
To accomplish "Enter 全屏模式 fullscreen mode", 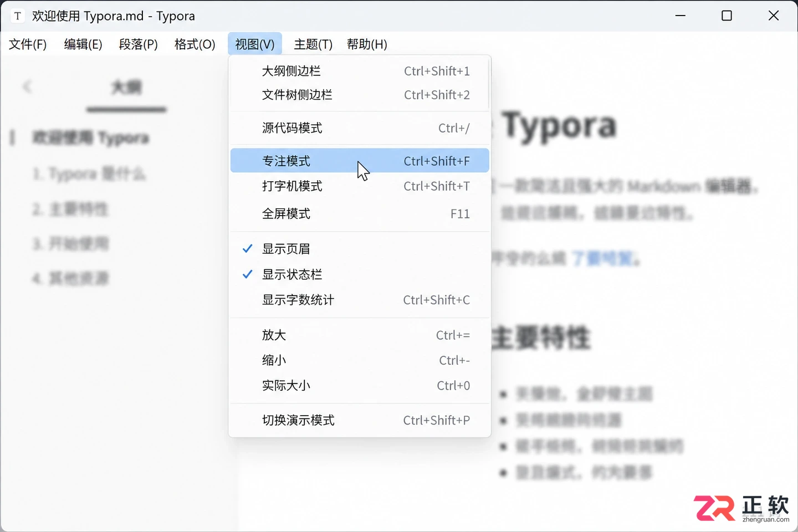I will click(360, 214).
